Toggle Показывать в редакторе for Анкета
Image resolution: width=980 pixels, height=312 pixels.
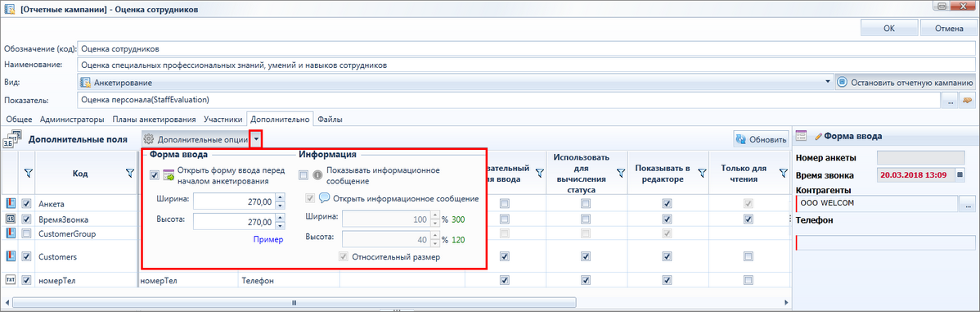click(x=667, y=203)
